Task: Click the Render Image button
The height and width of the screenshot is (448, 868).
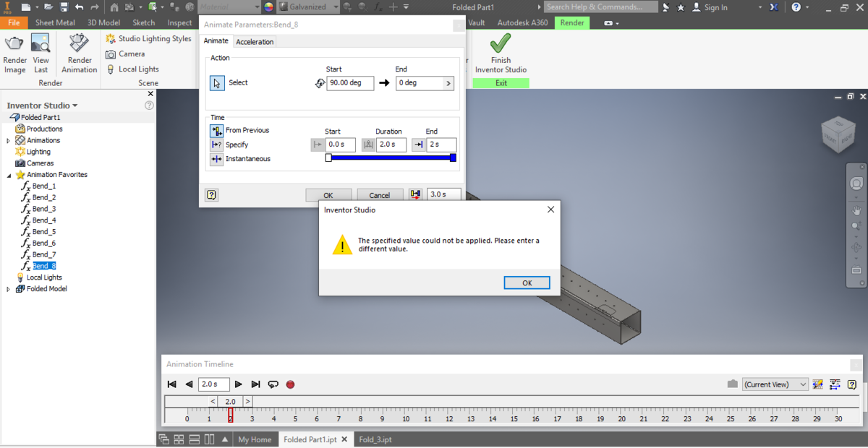Action: pyautogui.click(x=14, y=53)
